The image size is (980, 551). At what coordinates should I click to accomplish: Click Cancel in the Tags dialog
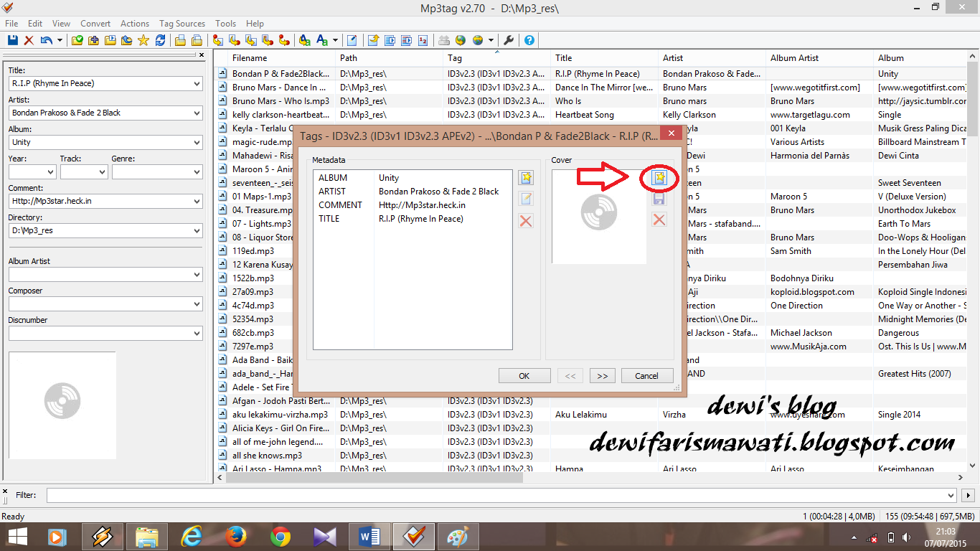tap(646, 376)
